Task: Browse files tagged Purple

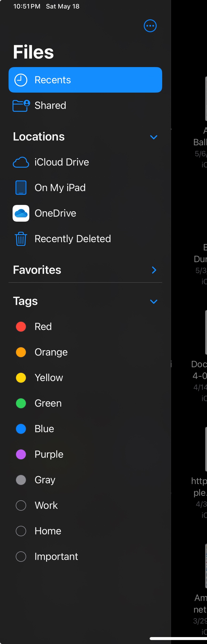Action: [49, 454]
